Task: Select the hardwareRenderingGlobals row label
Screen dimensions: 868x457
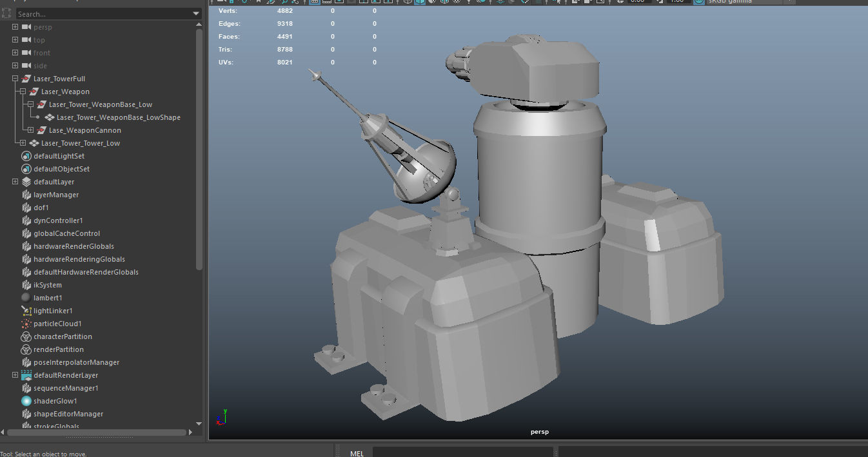Action: [79, 259]
